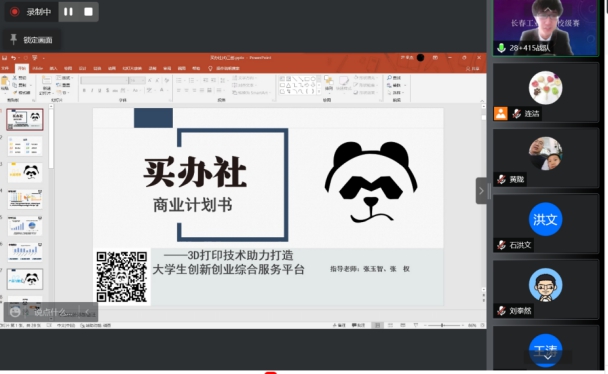
Task: Collapse participant panel with the chevron arrow
Action: [481, 191]
